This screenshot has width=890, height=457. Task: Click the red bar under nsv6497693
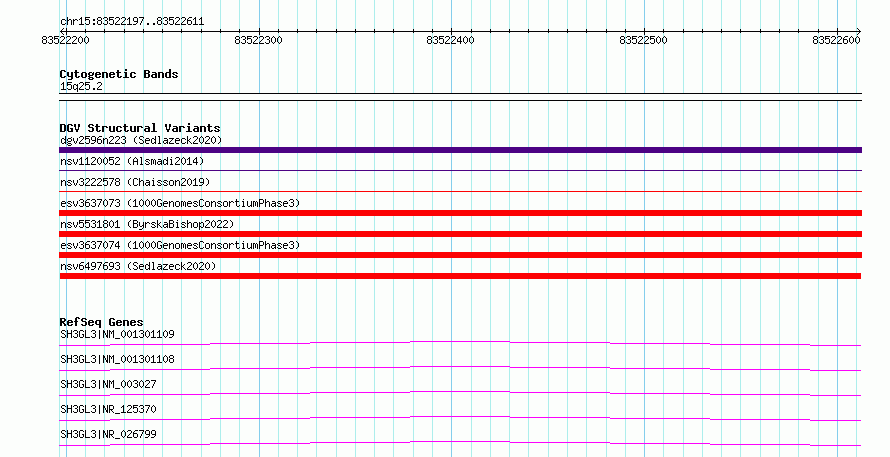[x=460, y=276]
